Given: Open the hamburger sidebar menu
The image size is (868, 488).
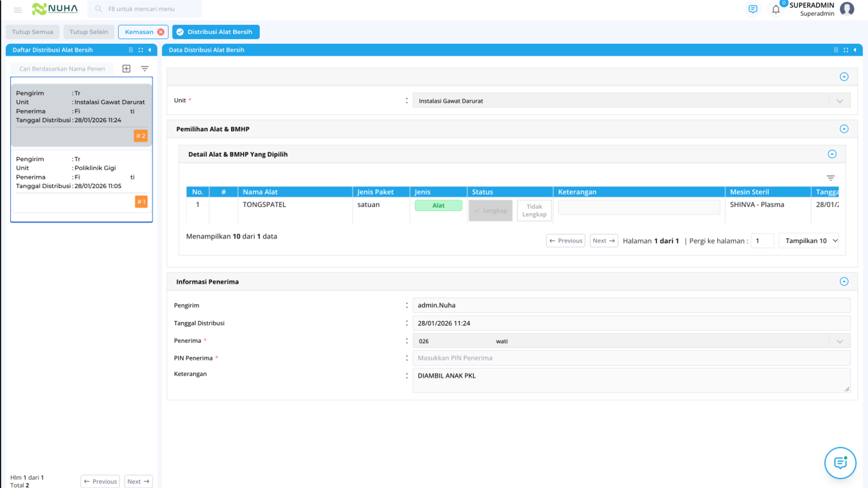Looking at the screenshot, I should click(x=17, y=10).
